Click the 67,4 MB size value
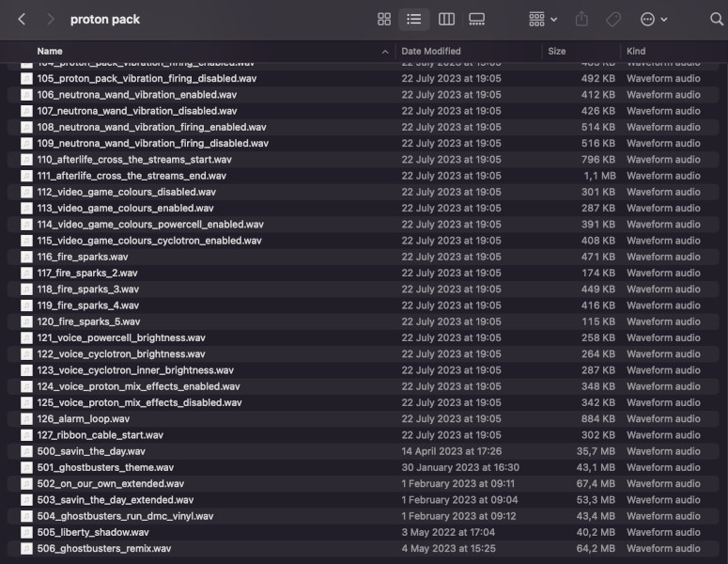This screenshot has height=564, width=728. pyautogui.click(x=596, y=484)
